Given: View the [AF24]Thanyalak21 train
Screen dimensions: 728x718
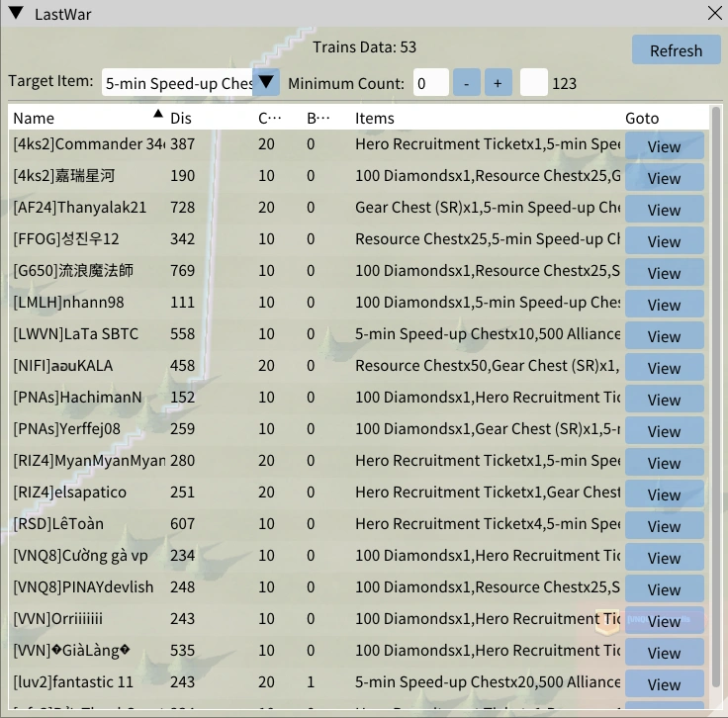Looking at the screenshot, I should (x=664, y=210).
